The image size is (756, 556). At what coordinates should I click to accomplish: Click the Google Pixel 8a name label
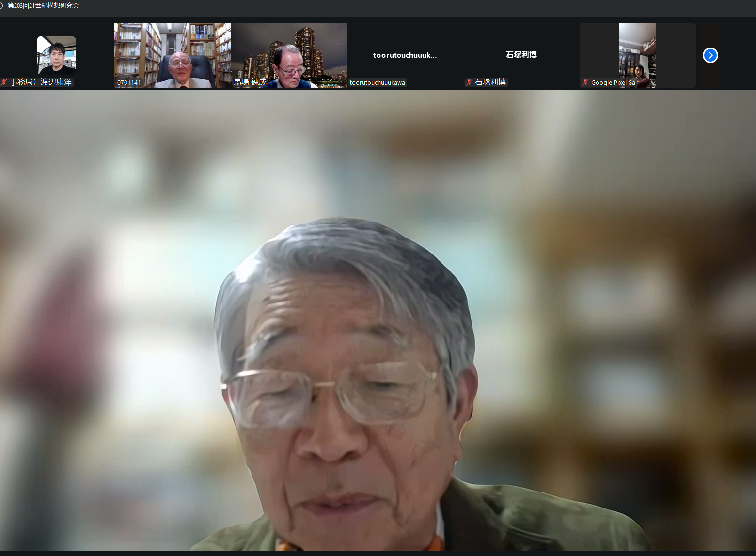(x=613, y=83)
